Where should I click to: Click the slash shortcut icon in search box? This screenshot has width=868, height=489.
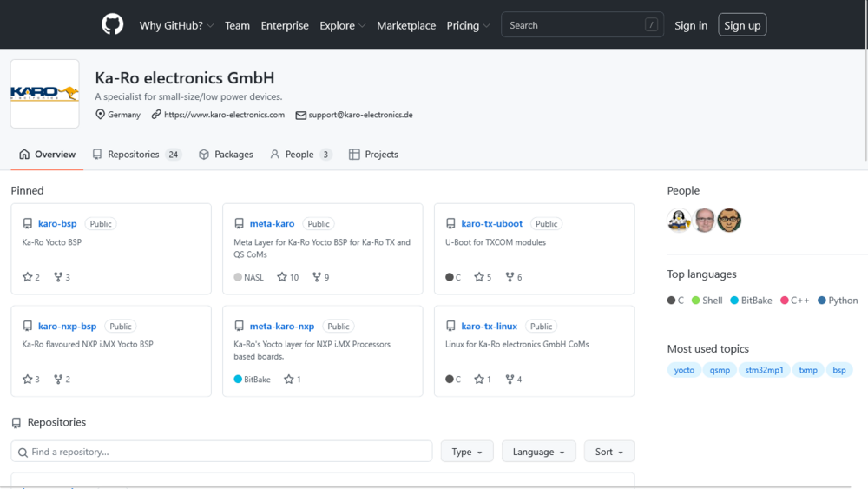(651, 25)
